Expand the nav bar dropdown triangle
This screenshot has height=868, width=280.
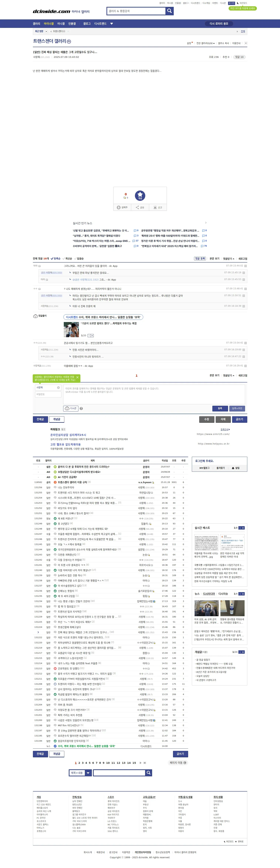[x=111, y=24]
